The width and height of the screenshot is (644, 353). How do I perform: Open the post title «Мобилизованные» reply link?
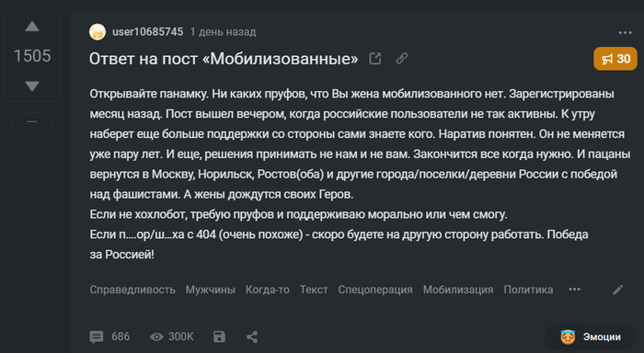[224, 59]
